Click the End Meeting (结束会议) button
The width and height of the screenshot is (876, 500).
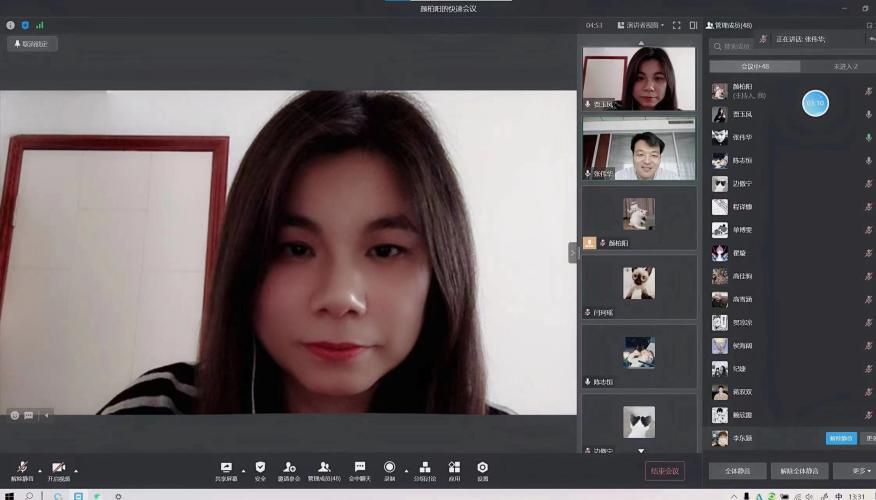(x=665, y=470)
